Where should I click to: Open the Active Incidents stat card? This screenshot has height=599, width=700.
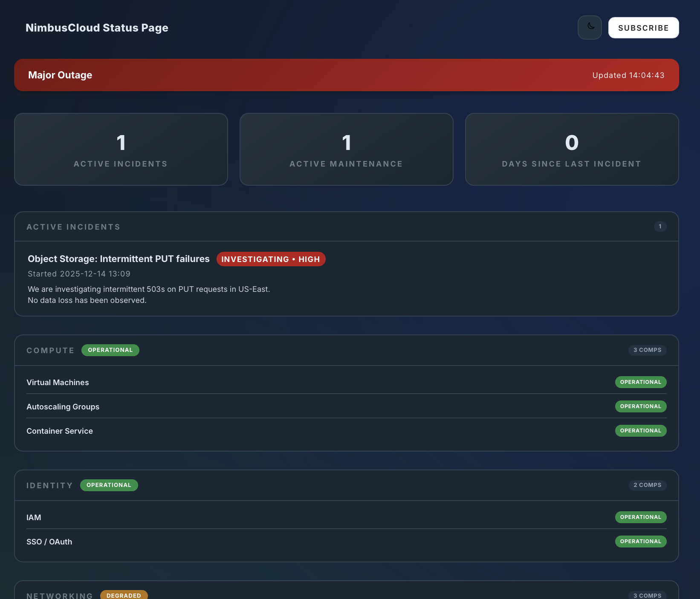point(121,149)
